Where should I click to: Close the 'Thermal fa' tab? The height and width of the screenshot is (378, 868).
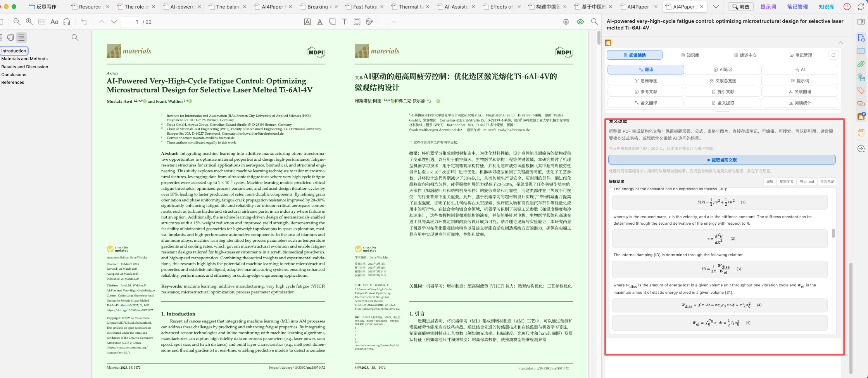tap(428, 7)
